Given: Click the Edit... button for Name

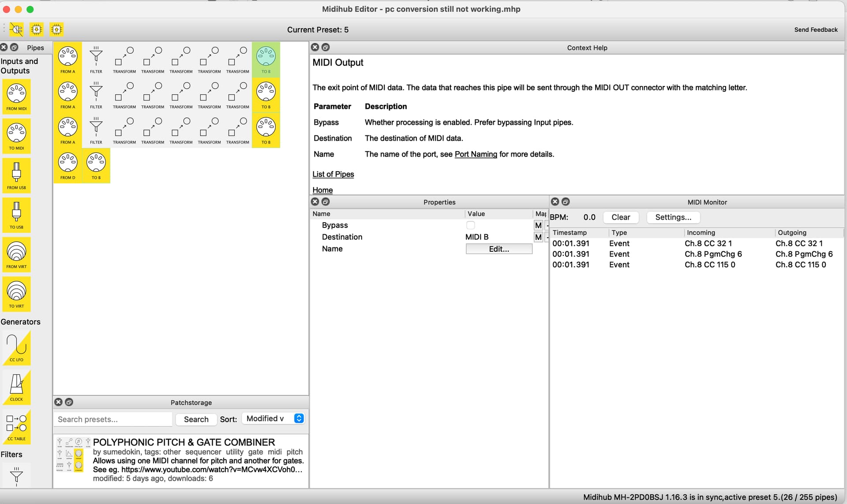Looking at the screenshot, I should (498, 249).
